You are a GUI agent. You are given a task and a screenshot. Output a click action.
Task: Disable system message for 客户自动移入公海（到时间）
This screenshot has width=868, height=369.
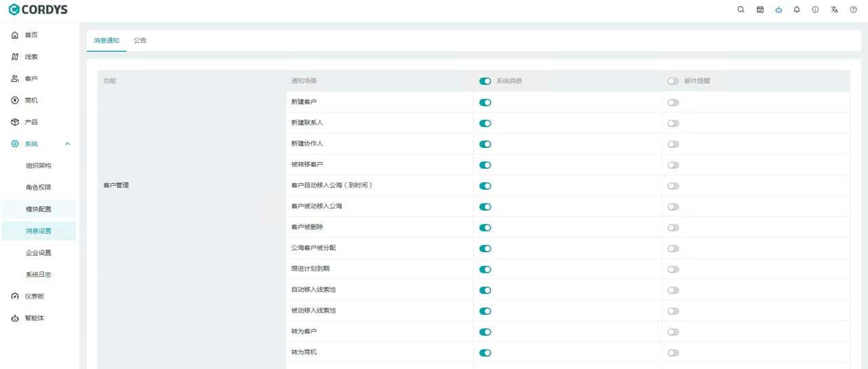pos(485,186)
